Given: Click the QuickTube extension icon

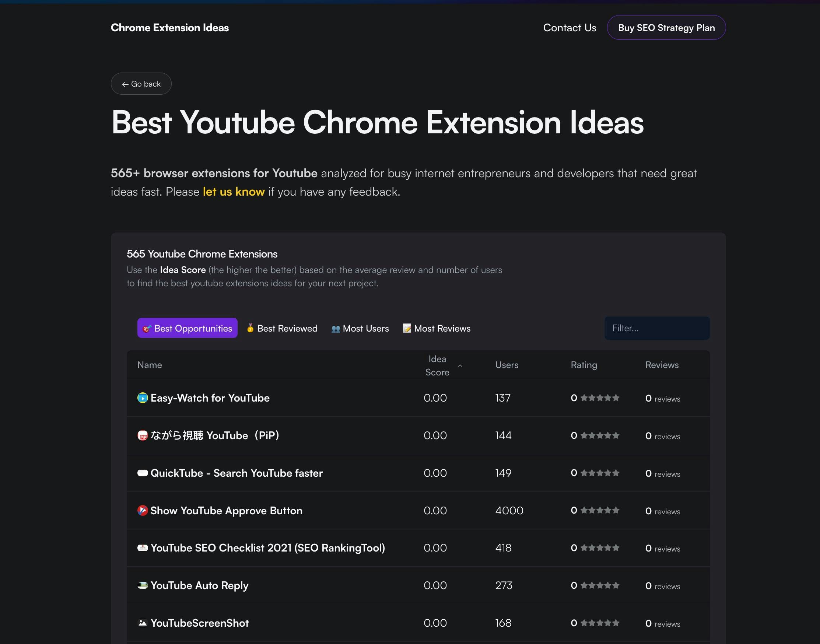Looking at the screenshot, I should (x=143, y=473).
